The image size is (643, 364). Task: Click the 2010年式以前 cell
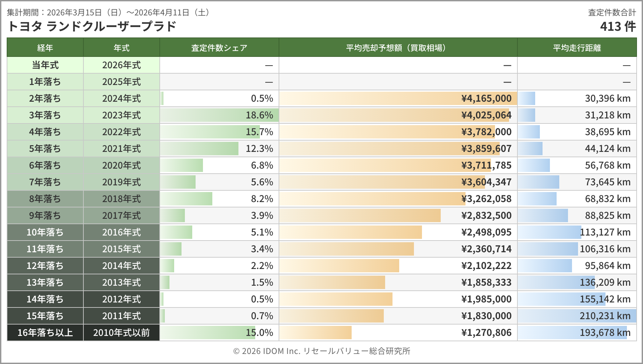(x=121, y=333)
